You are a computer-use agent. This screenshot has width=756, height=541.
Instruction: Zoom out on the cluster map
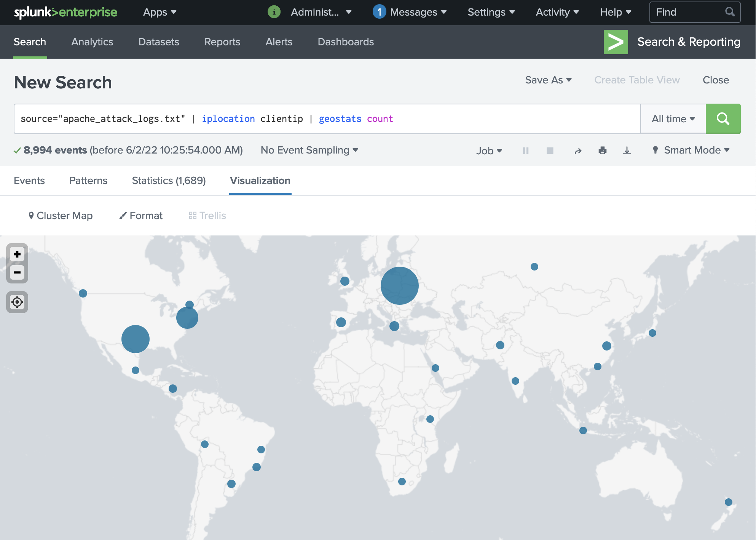17,272
